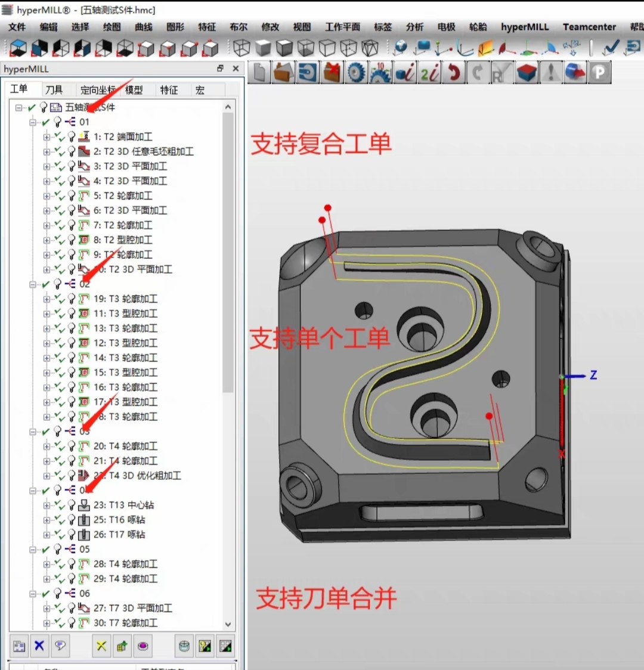
Task: Open the 分析 menu
Action: point(414,26)
